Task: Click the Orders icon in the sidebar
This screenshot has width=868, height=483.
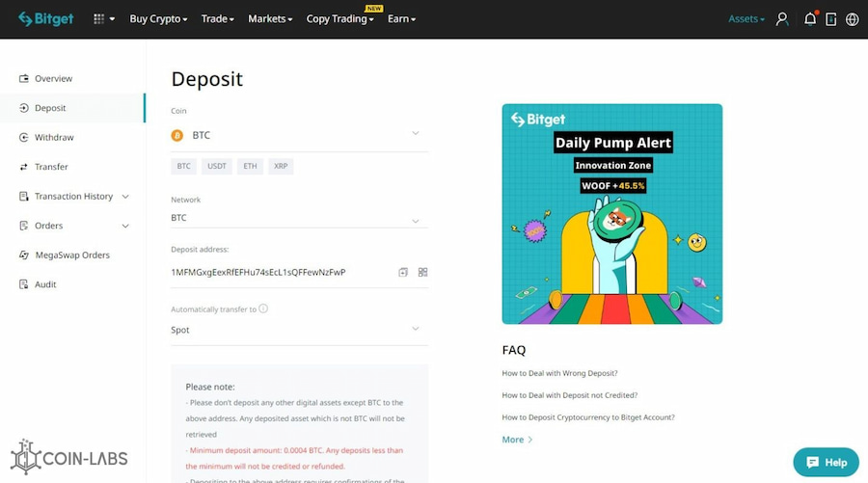Action: pos(24,226)
